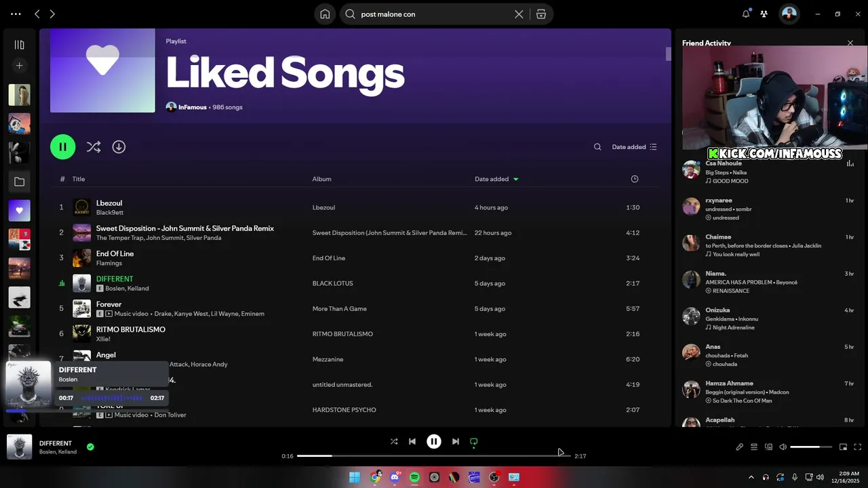Image resolution: width=868 pixels, height=488 pixels.
Task: Search within the Liked Songs playlist
Action: tap(597, 146)
